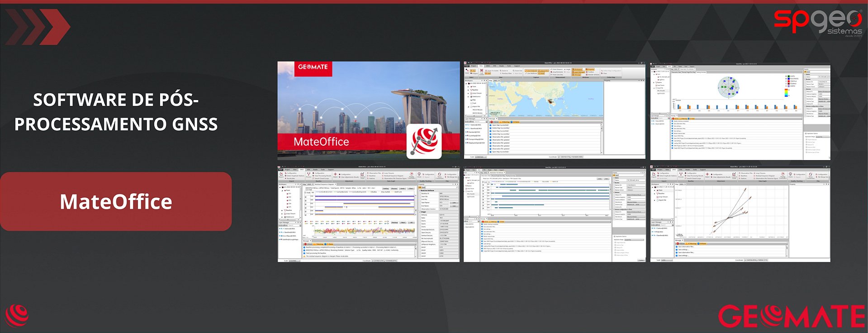
Task: Click Import icon in residual sequence diagram window
Action: 281,175
